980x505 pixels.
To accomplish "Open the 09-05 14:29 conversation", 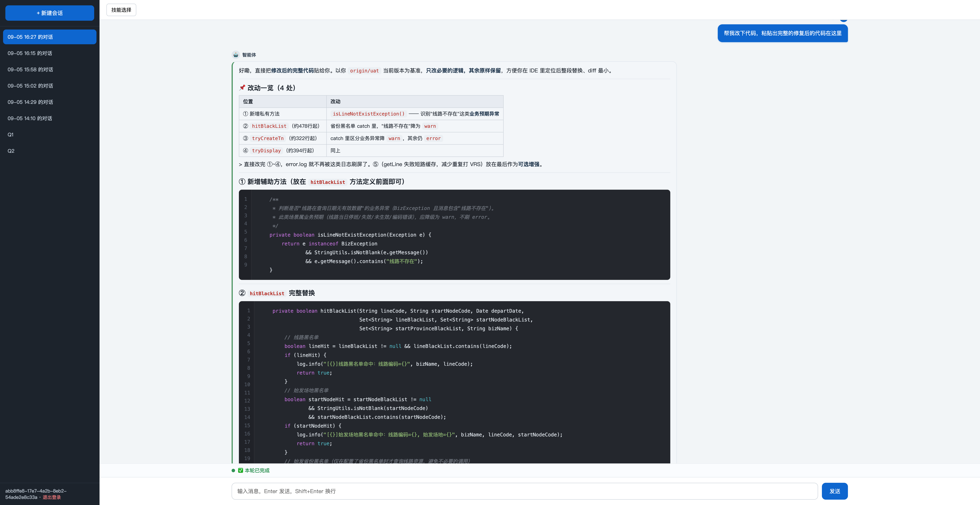I will click(49, 102).
